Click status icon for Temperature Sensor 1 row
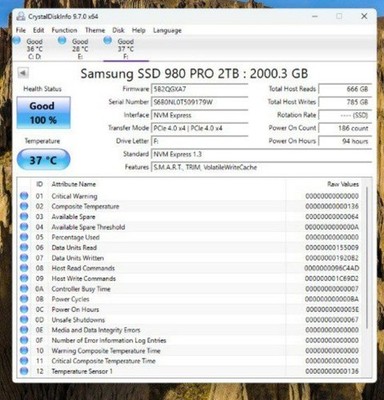384x400 pixels. coord(24,371)
